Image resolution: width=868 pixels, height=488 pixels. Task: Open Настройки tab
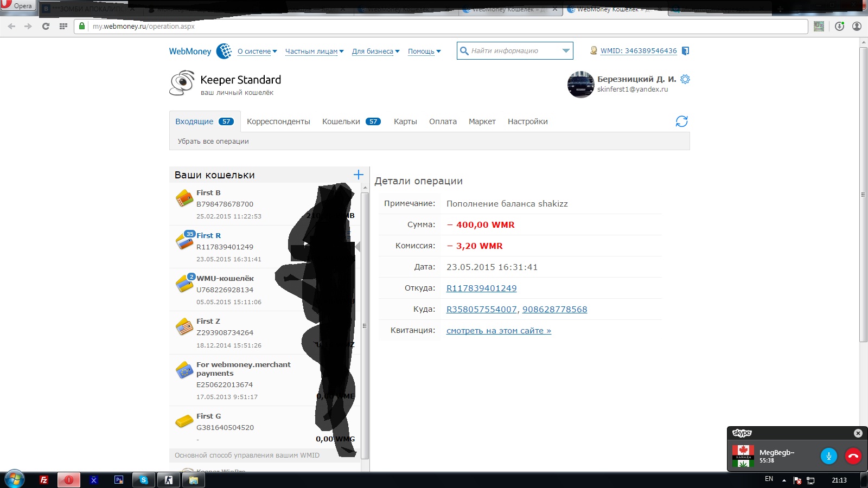[527, 121]
